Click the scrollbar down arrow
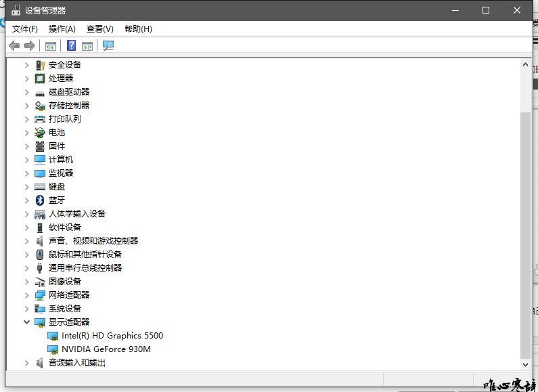 [x=525, y=365]
